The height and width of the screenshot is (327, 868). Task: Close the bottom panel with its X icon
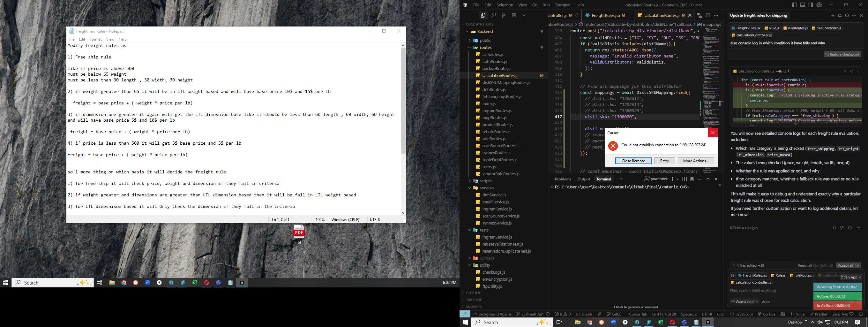pos(716,179)
